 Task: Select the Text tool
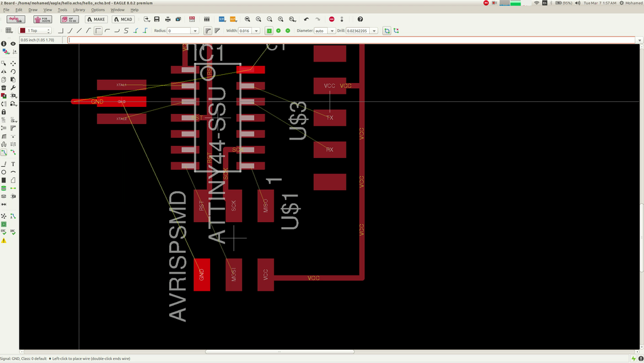click(x=13, y=164)
